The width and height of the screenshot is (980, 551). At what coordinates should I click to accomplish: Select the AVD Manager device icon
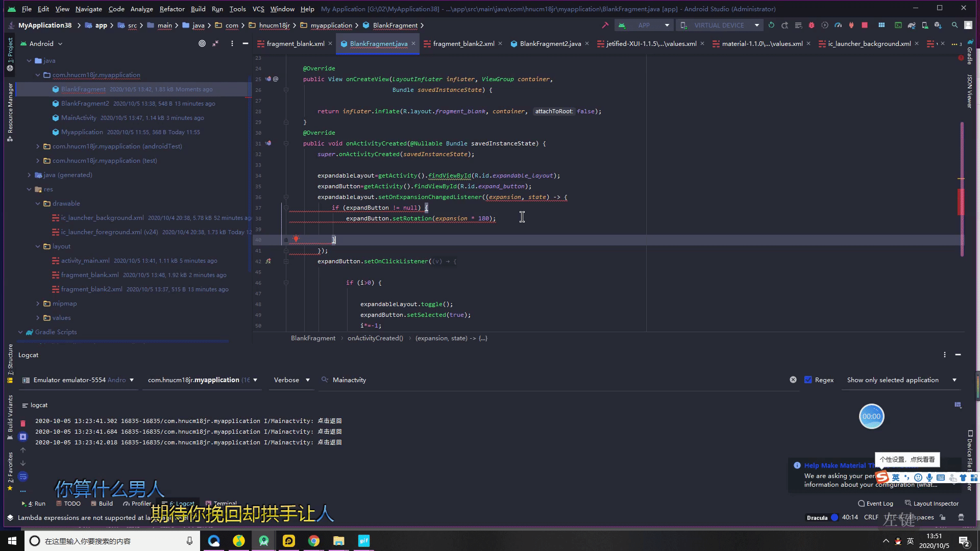coord(925,26)
